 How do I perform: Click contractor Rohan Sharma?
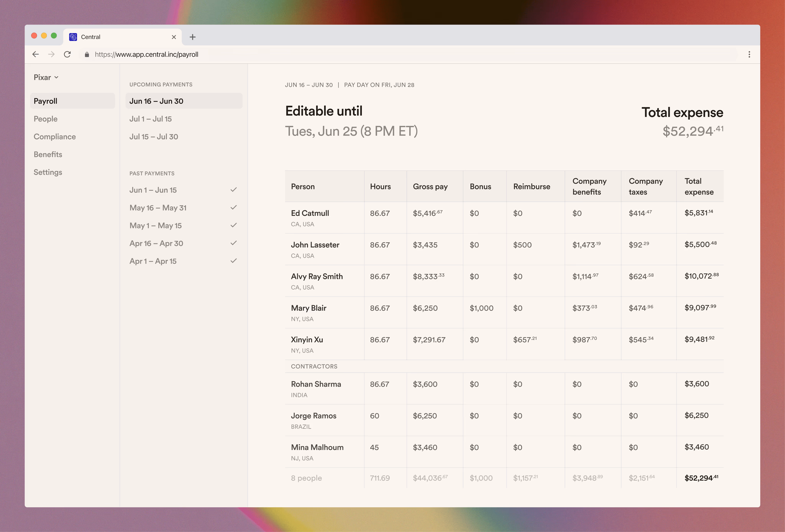316,384
